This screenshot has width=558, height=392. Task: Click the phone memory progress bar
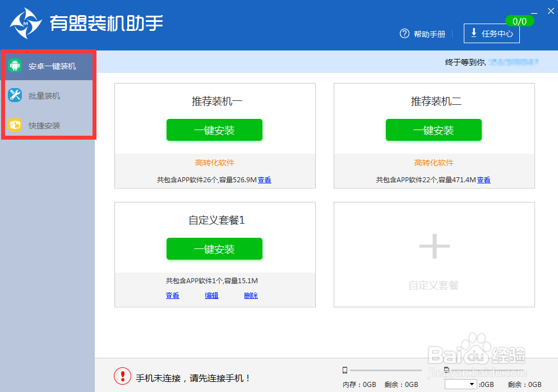(387, 370)
